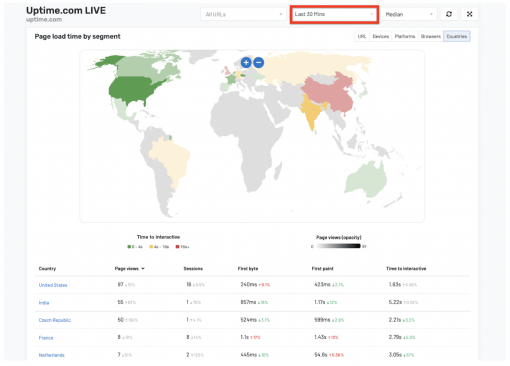Zoom out the map with minus button

[259, 62]
